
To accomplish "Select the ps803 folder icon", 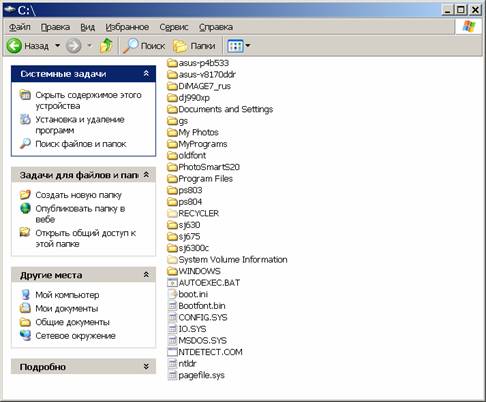I will [172, 190].
